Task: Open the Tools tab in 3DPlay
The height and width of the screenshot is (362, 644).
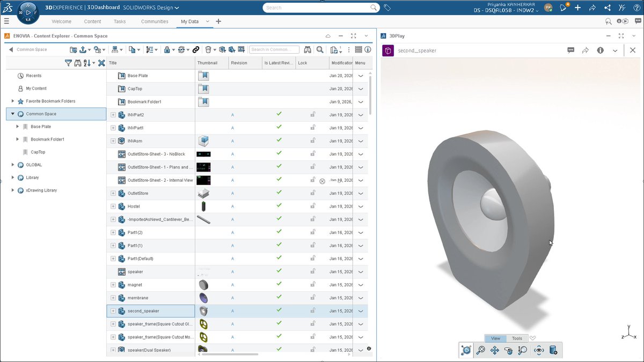Action: click(x=516, y=338)
